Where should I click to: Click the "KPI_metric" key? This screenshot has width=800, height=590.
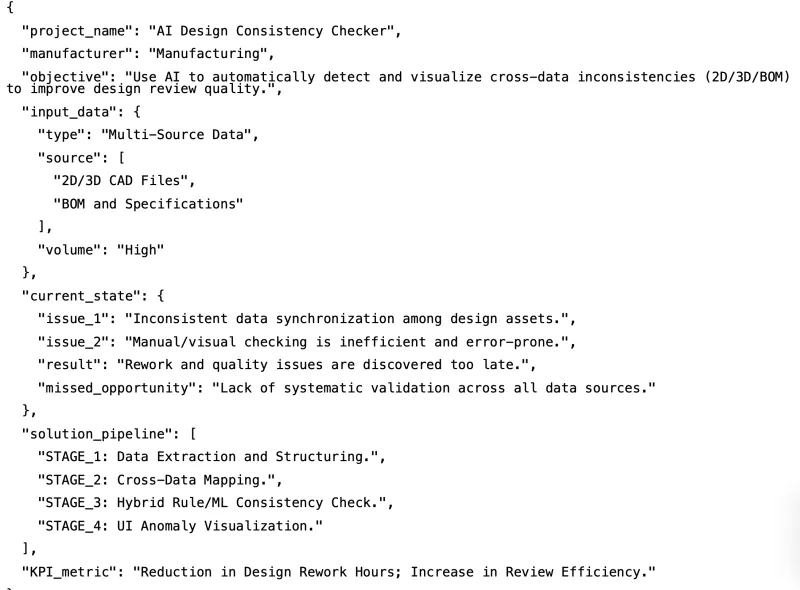pos(70,571)
